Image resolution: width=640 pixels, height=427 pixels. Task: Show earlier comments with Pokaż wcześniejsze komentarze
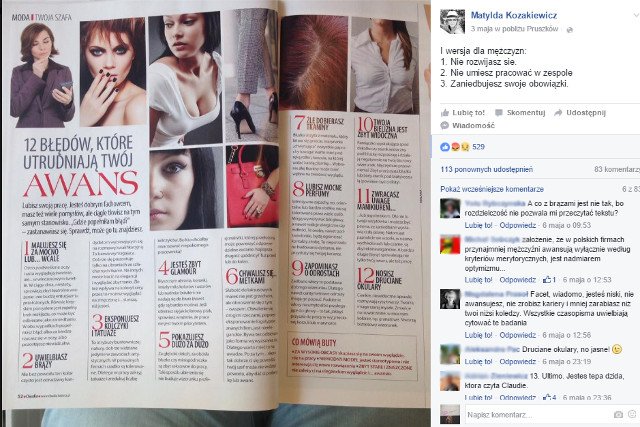coord(492,189)
